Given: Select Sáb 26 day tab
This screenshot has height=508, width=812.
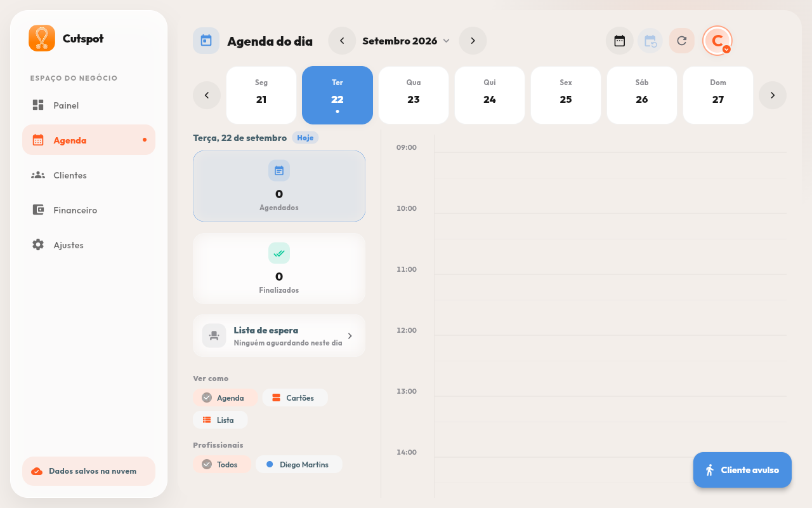Looking at the screenshot, I should click(642, 95).
